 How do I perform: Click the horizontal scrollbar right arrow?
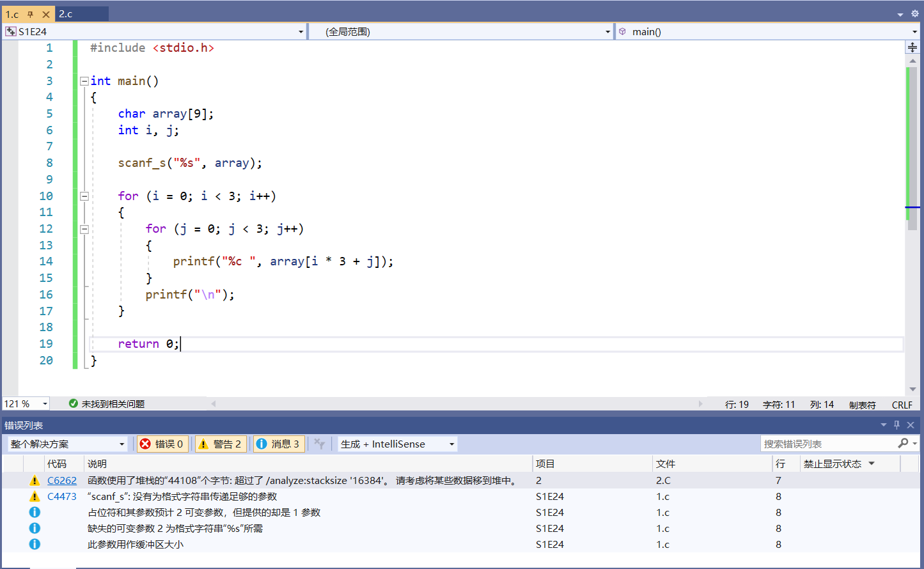pyautogui.click(x=700, y=404)
